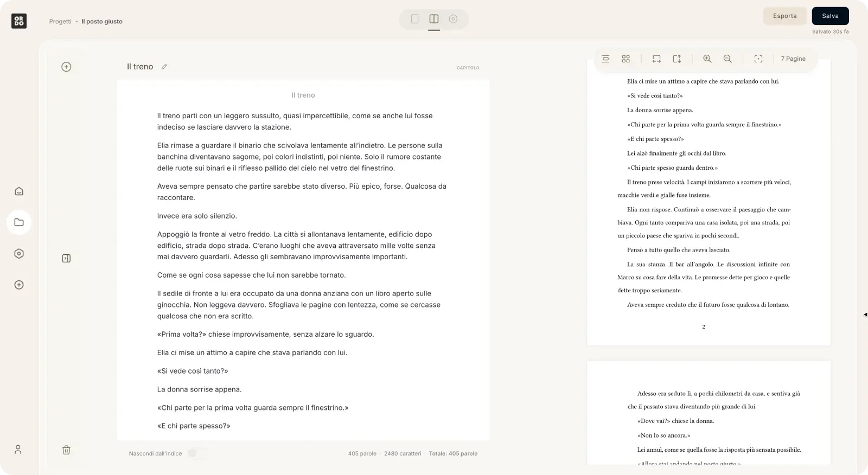The image size is (868, 475).
Task: Click the 7 Pagine counter
Action: tap(793, 59)
